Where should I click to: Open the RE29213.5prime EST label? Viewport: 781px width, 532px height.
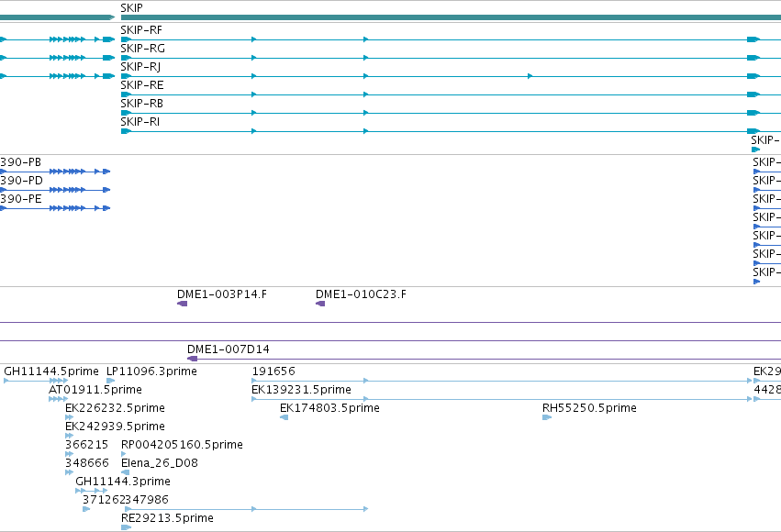point(167,518)
